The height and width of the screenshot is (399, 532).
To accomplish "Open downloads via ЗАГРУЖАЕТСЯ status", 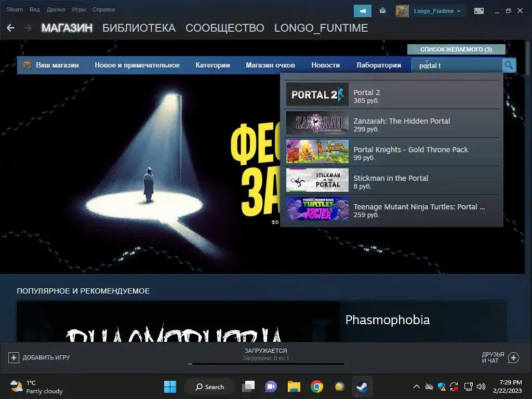I will (265, 351).
